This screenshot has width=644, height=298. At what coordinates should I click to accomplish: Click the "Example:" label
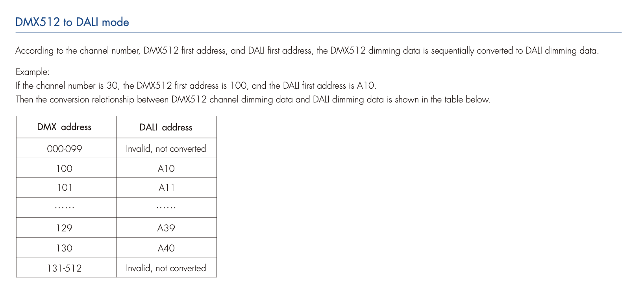(33, 72)
